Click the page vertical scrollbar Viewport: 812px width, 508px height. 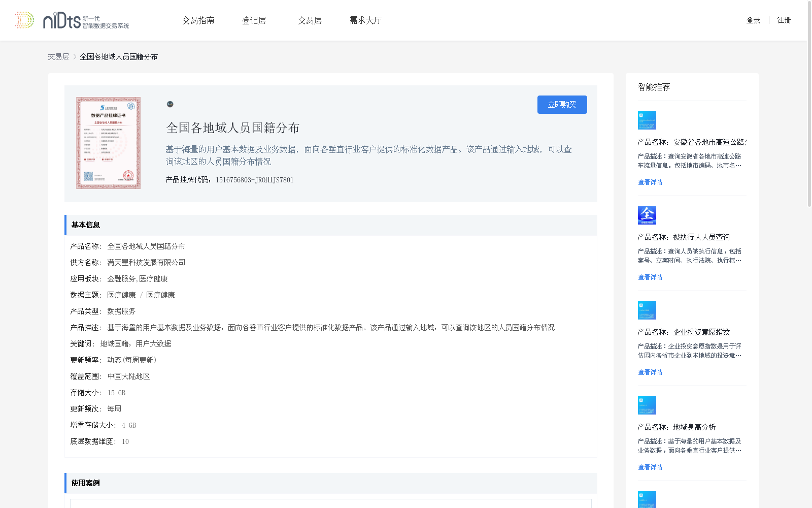809,104
